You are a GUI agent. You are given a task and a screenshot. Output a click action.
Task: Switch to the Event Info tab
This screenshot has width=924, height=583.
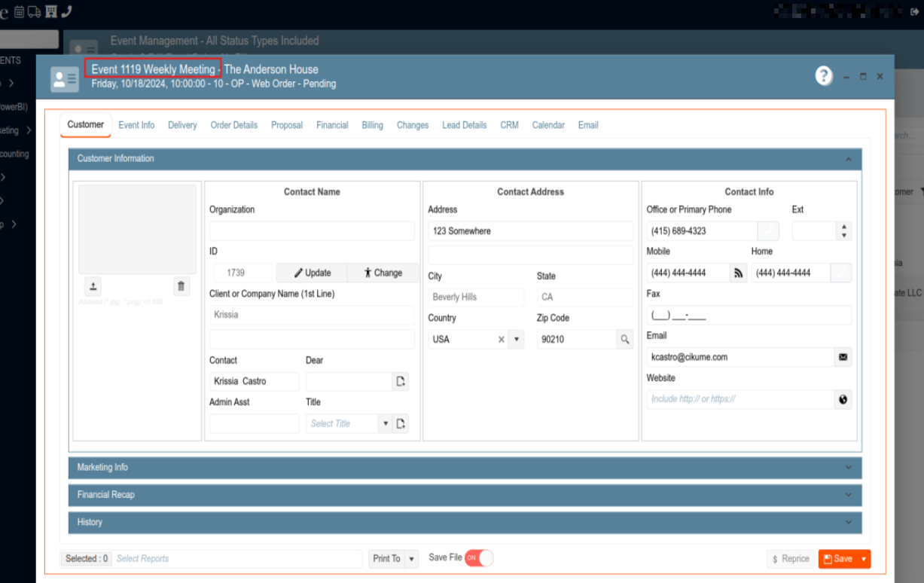(136, 125)
